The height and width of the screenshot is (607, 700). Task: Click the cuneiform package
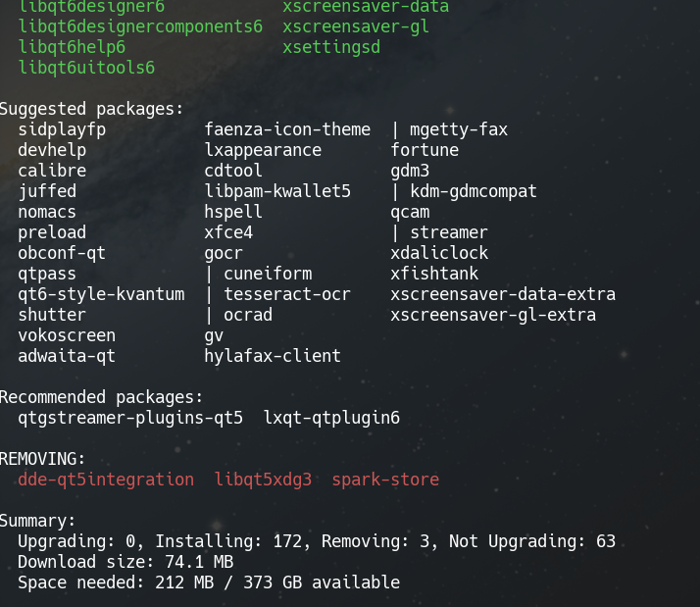pos(268,274)
